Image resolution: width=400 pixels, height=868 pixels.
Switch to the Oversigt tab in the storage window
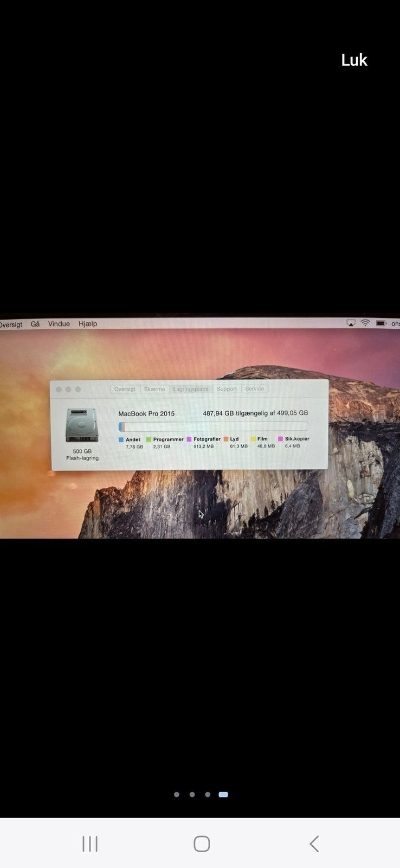click(125, 389)
